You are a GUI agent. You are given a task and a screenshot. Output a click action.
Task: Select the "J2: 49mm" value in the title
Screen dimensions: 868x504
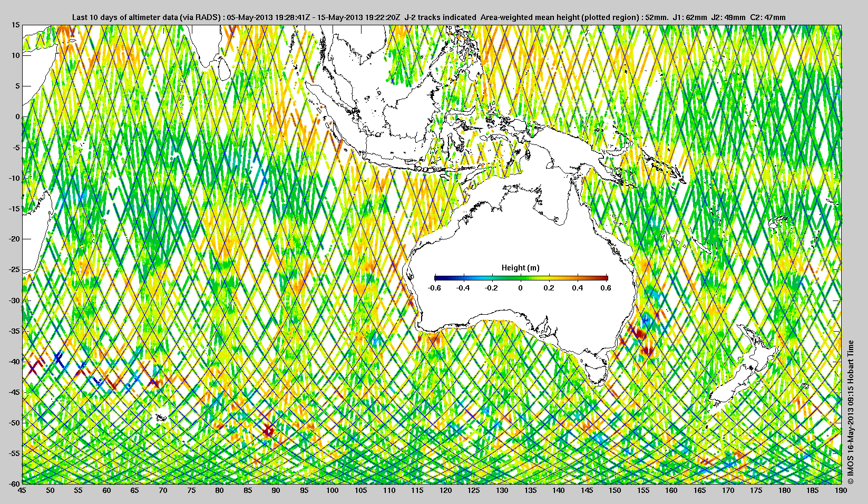728,17
